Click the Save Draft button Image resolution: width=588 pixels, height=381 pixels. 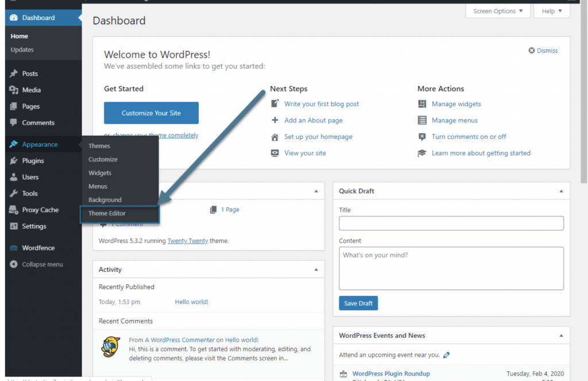(358, 303)
